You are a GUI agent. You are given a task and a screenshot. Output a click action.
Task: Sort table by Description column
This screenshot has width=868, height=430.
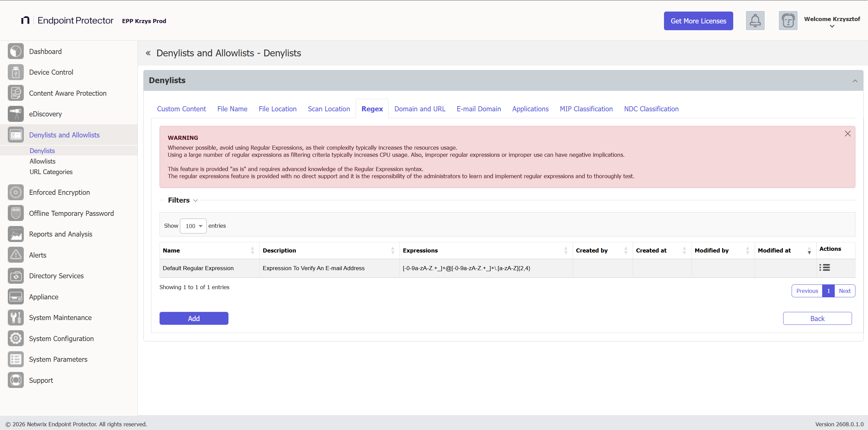tap(329, 250)
